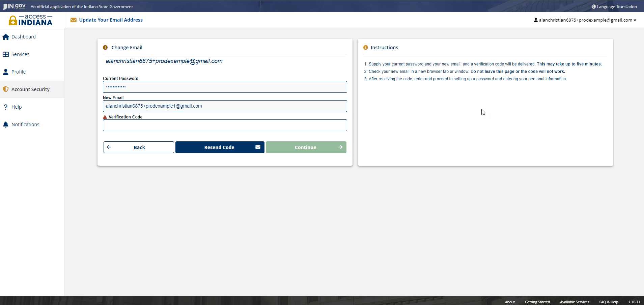The width and height of the screenshot is (644, 305).
Task: Click the Help question mark icon
Action: (6, 107)
